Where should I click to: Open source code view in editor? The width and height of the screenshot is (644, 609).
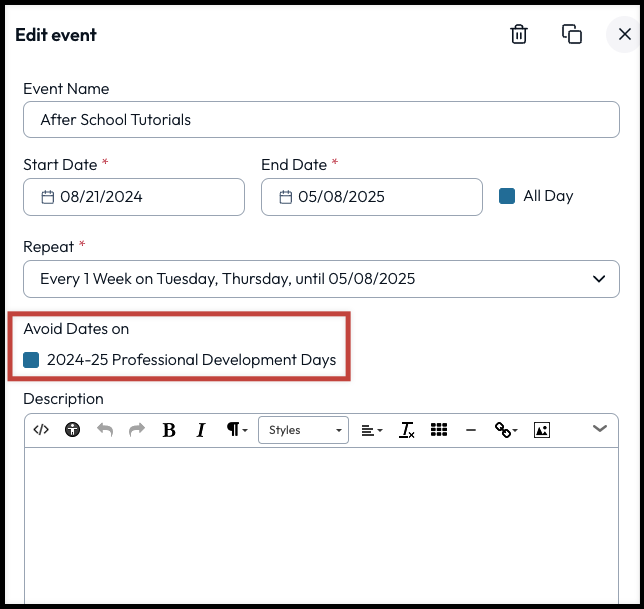tap(41, 430)
